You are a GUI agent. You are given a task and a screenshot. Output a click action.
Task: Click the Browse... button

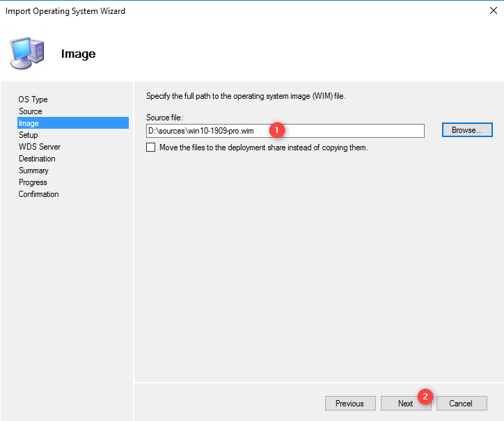coord(467,130)
